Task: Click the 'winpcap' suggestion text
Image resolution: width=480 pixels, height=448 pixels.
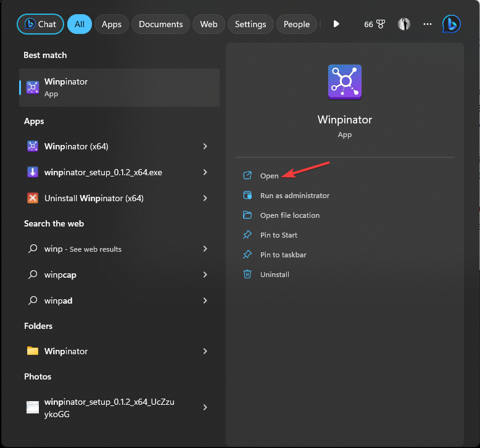Action: [60, 275]
